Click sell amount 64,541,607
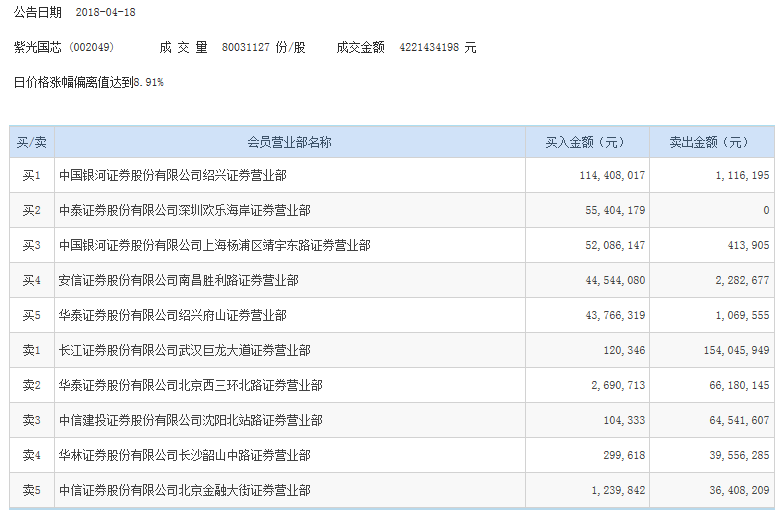 [740, 420]
